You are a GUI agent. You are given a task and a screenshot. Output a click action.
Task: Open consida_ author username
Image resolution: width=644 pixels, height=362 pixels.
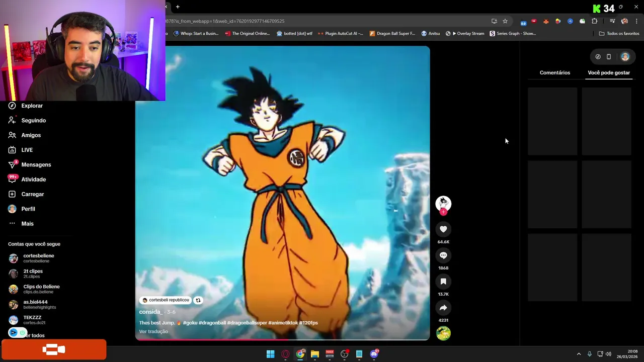150,312
